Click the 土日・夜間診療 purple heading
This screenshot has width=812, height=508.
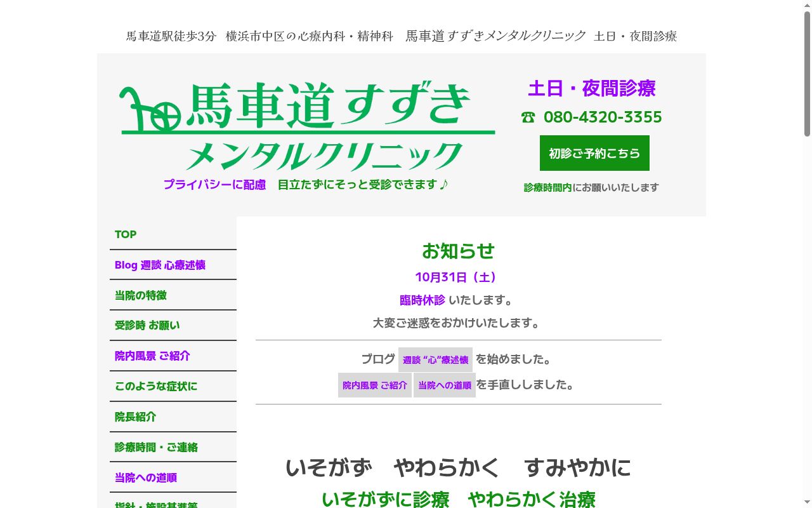pos(592,88)
